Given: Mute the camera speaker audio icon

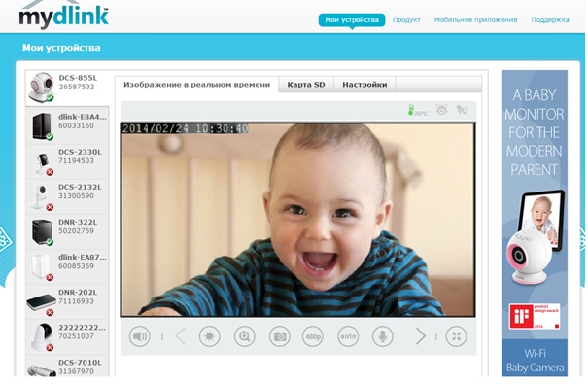Looking at the screenshot, I should pos(140,336).
